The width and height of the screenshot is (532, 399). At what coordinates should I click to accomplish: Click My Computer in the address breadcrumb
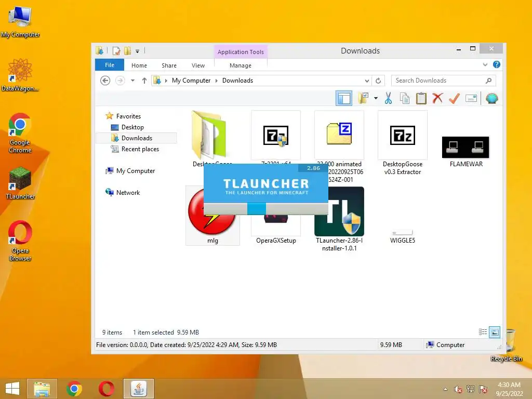191,81
